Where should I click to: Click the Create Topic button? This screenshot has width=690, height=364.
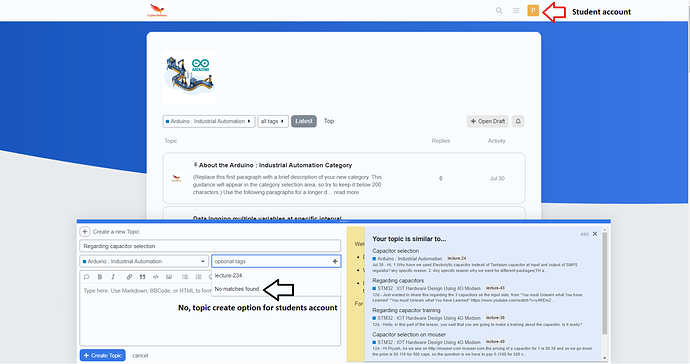tap(103, 355)
